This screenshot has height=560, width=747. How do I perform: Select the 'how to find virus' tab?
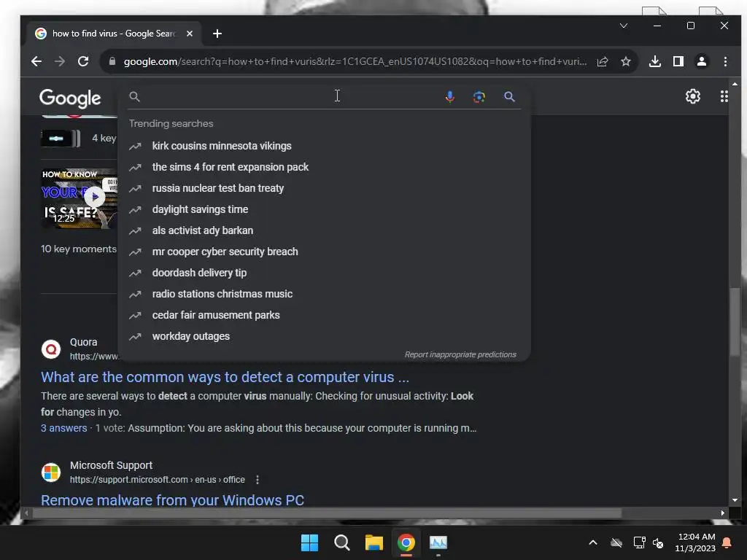pyautogui.click(x=113, y=34)
